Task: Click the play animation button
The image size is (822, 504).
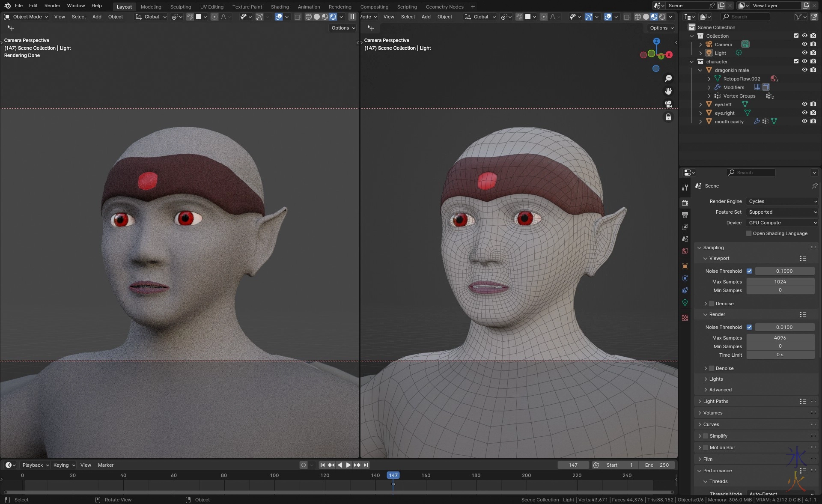Action: [348, 465]
